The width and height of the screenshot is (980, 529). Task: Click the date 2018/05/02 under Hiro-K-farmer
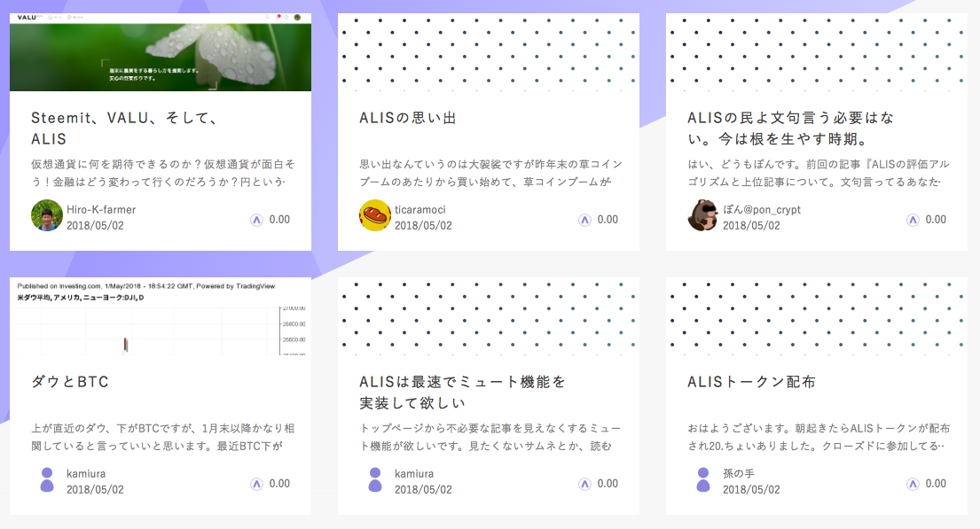pyautogui.click(x=95, y=225)
